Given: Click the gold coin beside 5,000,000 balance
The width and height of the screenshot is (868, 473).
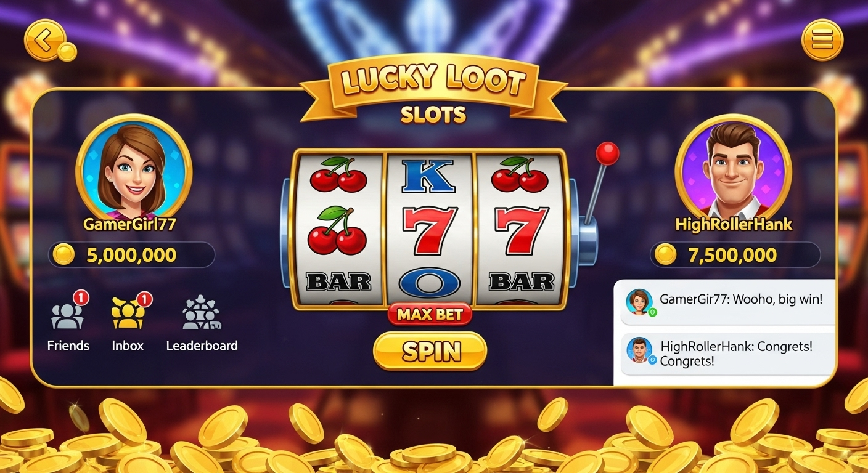Looking at the screenshot, I should [x=63, y=254].
